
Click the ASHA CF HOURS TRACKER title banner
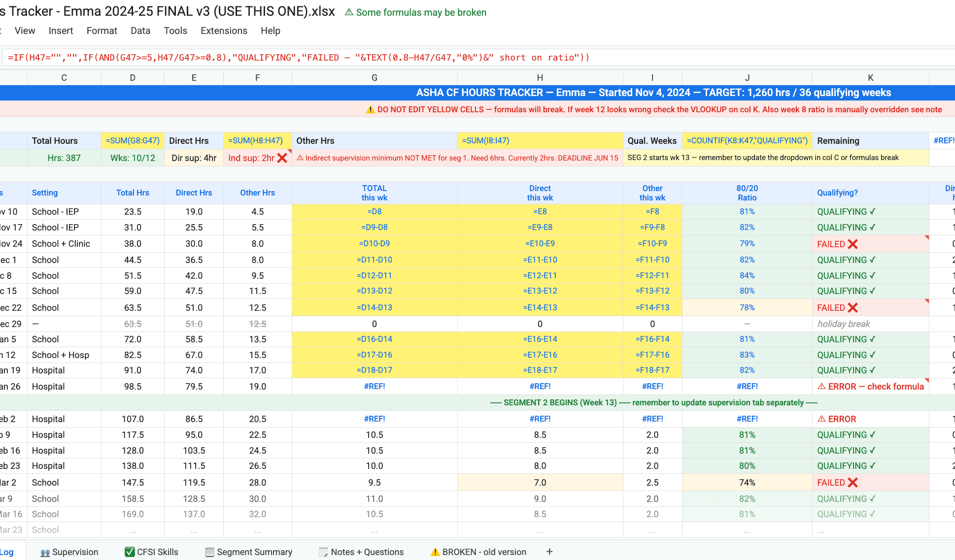pyautogui.click(x=477, y=93)
